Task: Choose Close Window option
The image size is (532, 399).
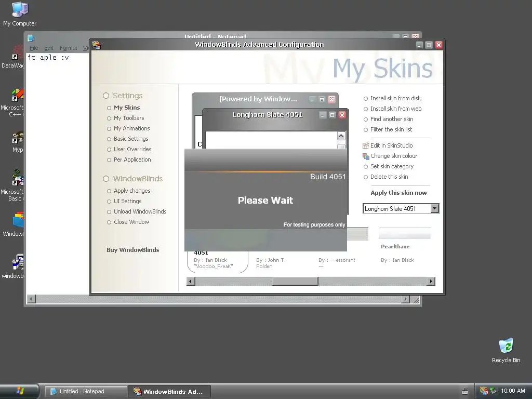Action: (x=131, y=222)
